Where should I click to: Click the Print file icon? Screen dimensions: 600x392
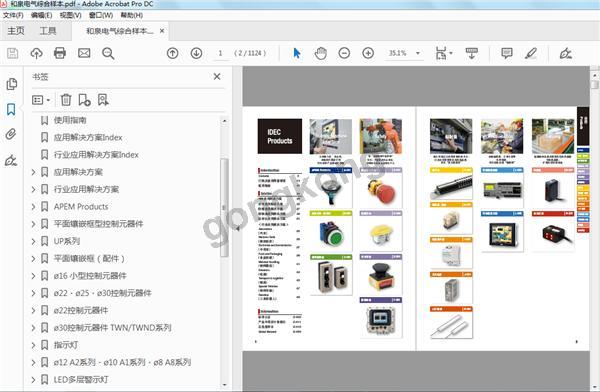[x=60, y=53]
